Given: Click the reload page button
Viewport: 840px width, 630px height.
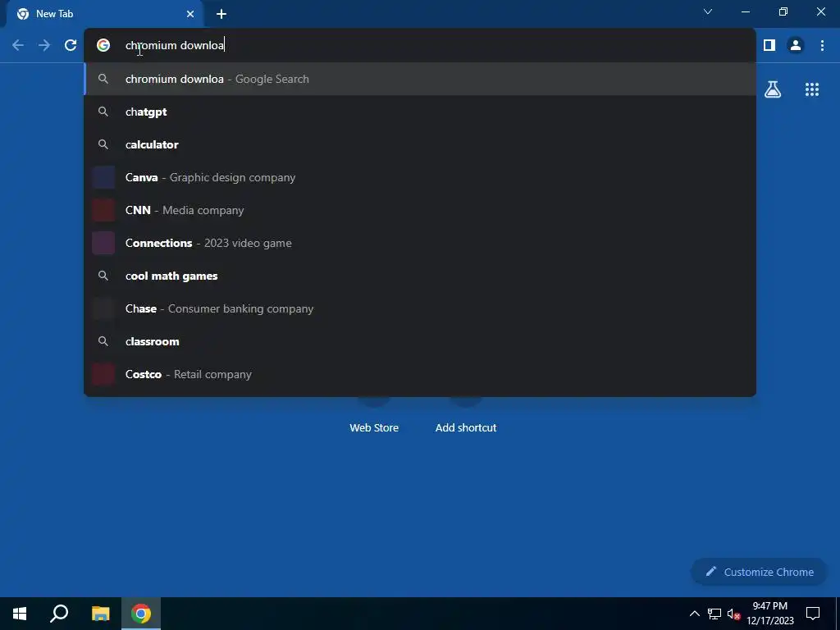Looking at the screenshot, I should coord(71,45).
